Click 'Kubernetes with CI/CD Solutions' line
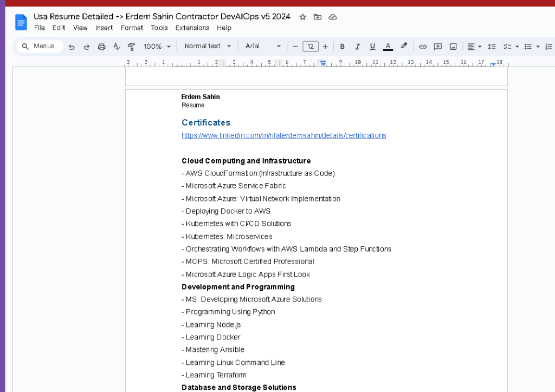 click(236, 224)
